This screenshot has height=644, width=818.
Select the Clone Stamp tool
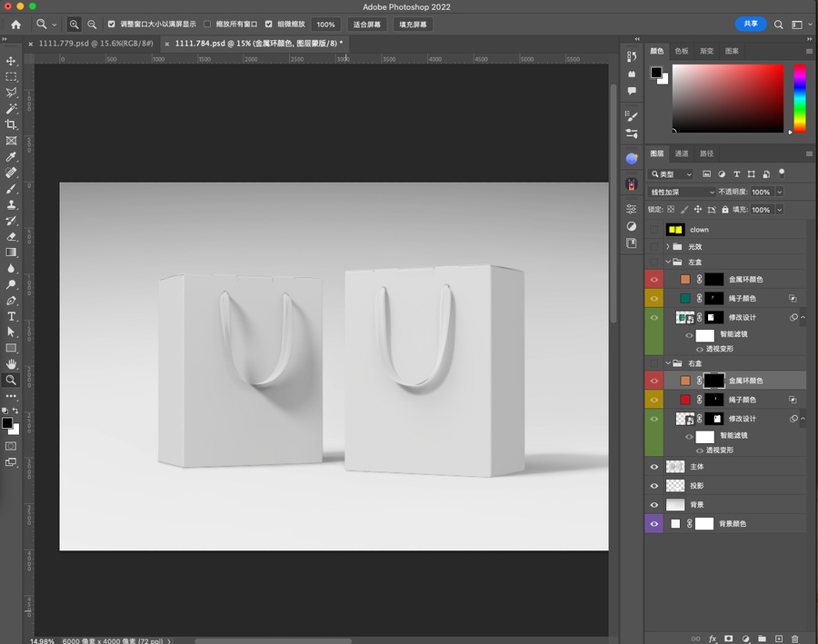(x=11, y=204)
